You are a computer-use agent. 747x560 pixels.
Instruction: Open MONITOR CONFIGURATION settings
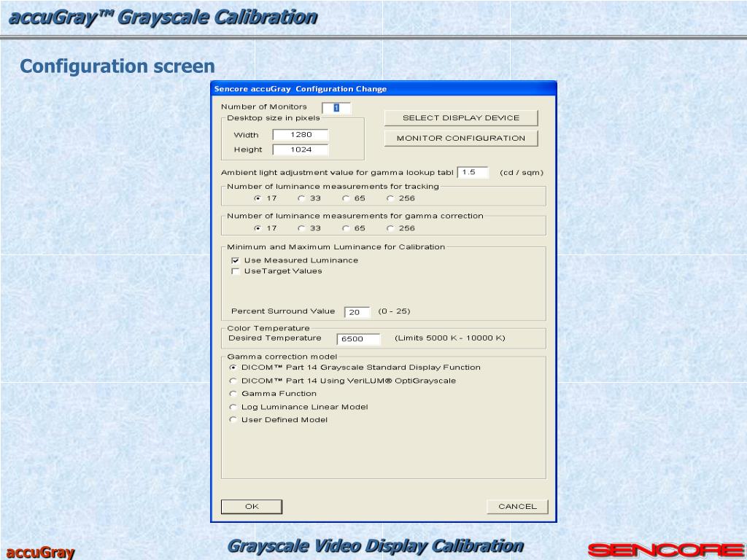(x=461, y=138)
